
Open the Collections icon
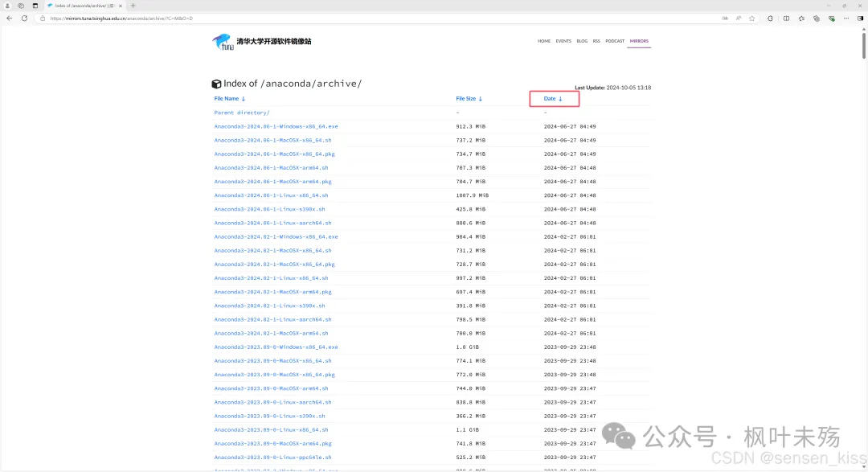pyautogui.click(x=816, y=18)
